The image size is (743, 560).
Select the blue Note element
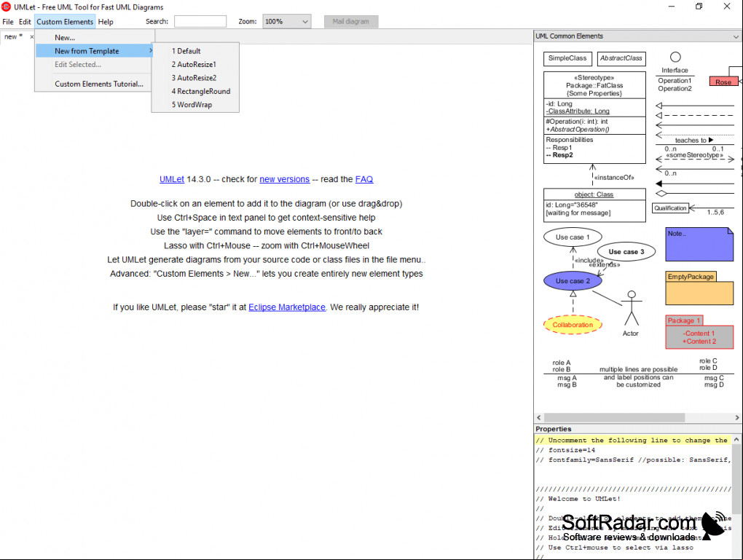click(x=699, y=245)
